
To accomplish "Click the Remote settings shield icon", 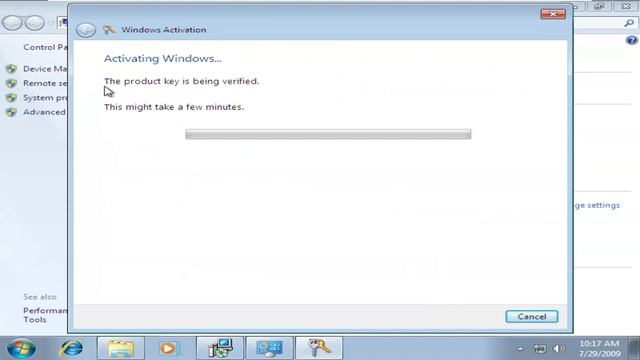I will pyautogui.click(x=11, y=83).
